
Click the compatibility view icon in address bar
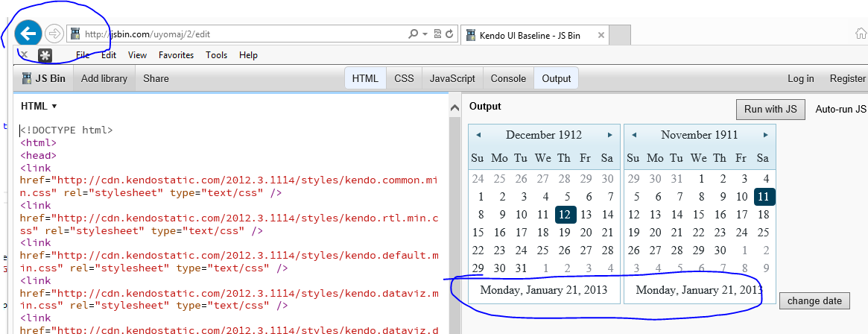[437, 34]
